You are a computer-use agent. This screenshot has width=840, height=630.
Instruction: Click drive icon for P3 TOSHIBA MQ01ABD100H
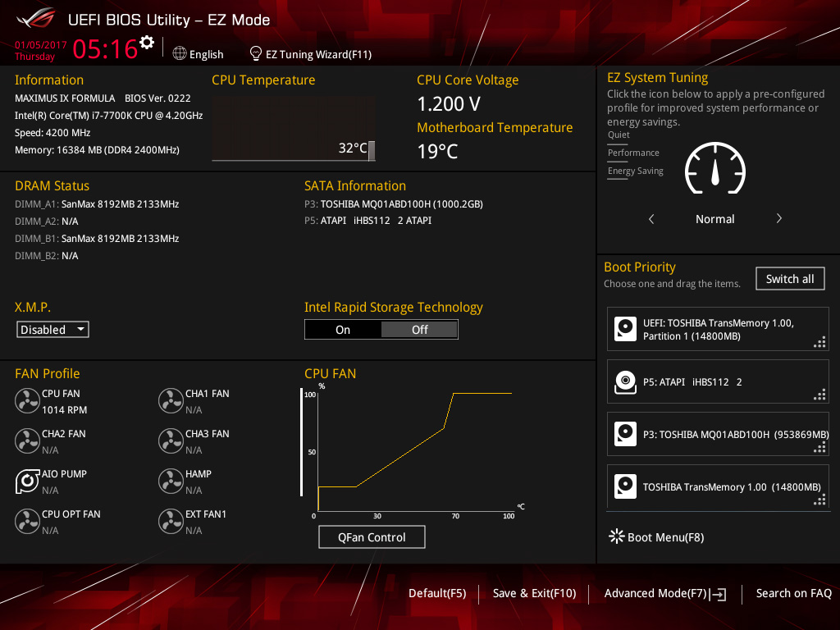click(625, 435)
